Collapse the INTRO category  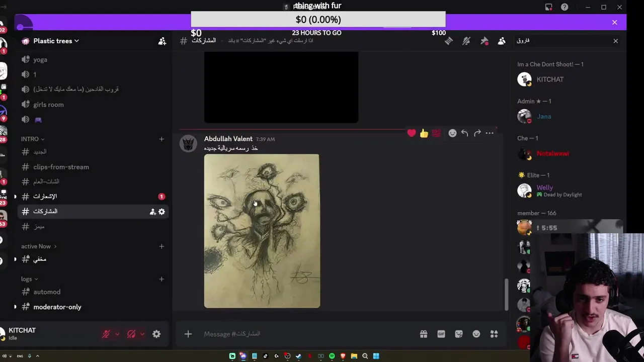pyautogui.click(x=33, y=139)
